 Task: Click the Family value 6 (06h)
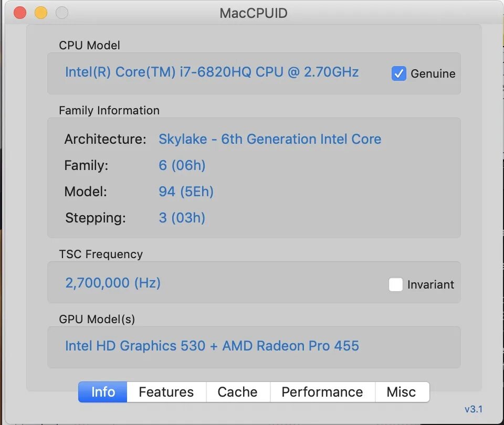[182, 165]
